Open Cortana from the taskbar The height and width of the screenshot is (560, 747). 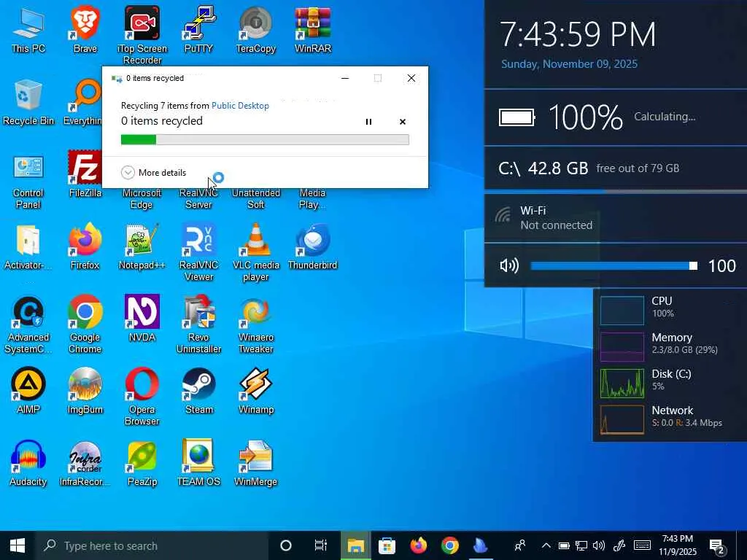point(286,545)
